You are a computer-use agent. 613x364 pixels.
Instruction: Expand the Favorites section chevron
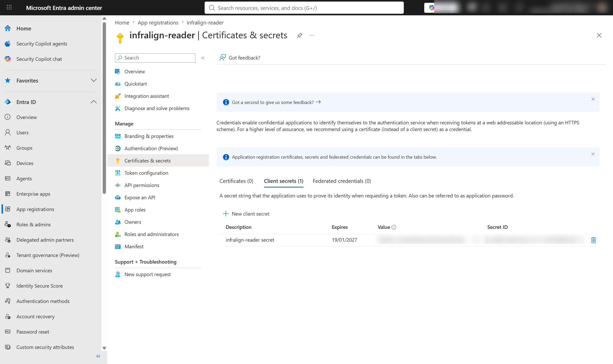pyautogui.click(x=94, y=80)
